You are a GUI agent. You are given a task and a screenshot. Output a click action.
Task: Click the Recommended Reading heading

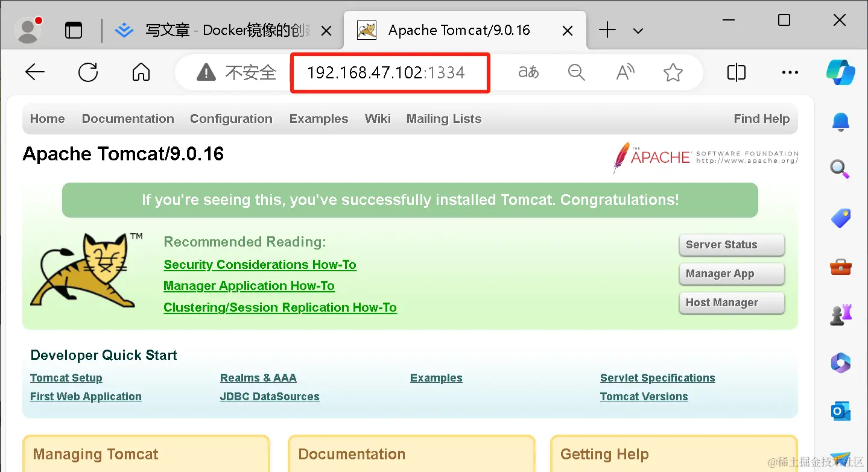pos(245,242)
